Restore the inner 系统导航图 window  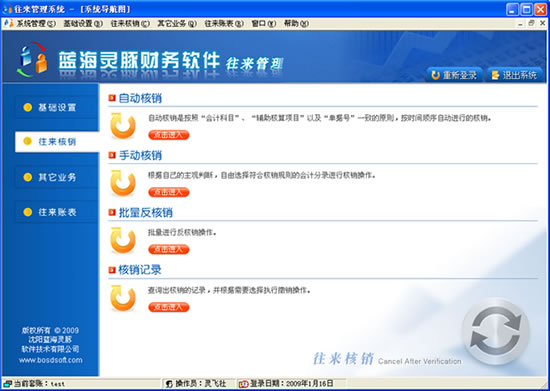[x=531, y=23]
